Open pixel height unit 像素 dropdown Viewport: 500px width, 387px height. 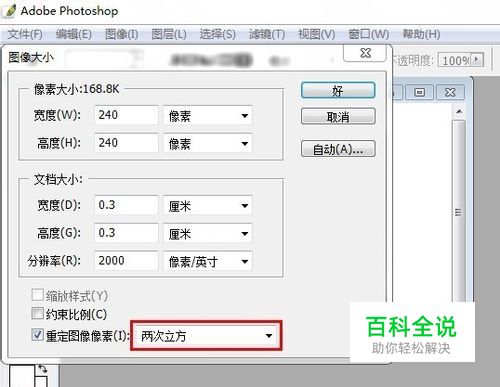pyautogui.click(x=208, y=143)
